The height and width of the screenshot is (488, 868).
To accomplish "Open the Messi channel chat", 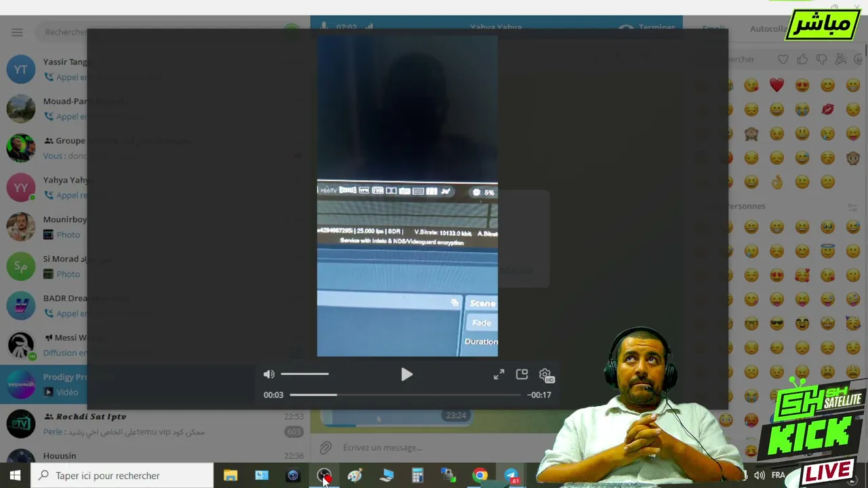I will pos(155,345).
